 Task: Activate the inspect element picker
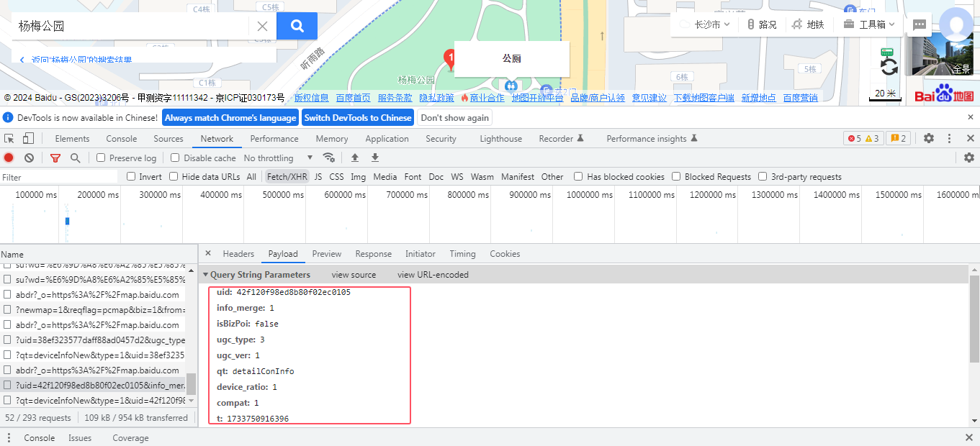9,139
